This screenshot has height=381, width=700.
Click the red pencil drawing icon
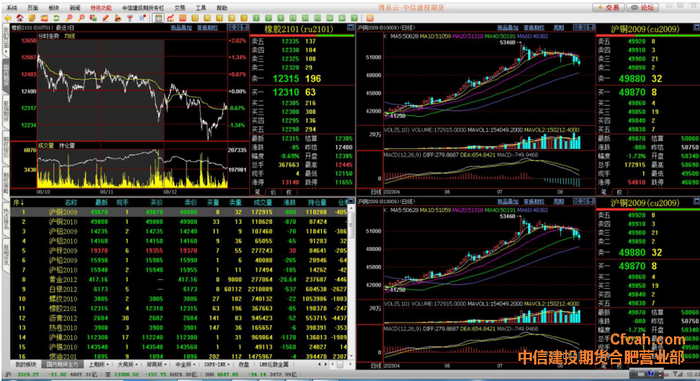[105, 18]
